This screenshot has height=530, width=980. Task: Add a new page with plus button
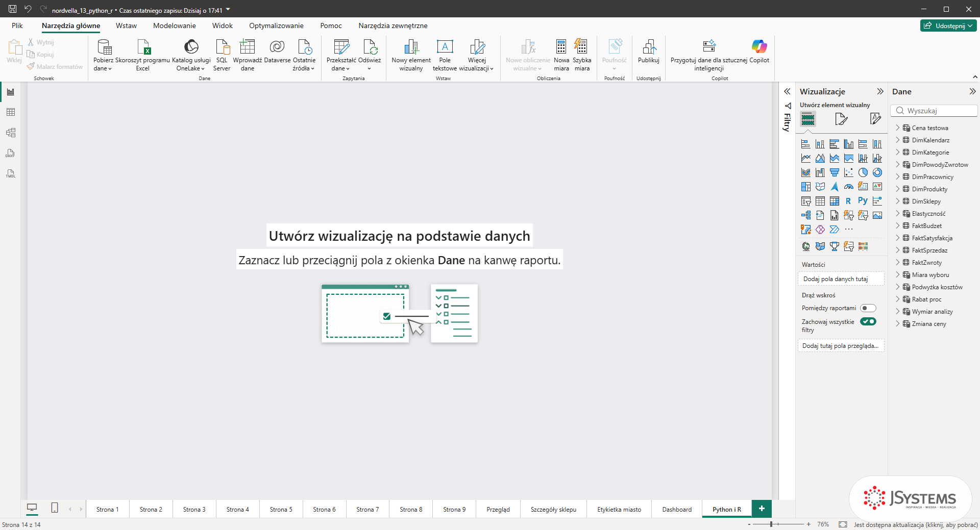click(762, 509)
